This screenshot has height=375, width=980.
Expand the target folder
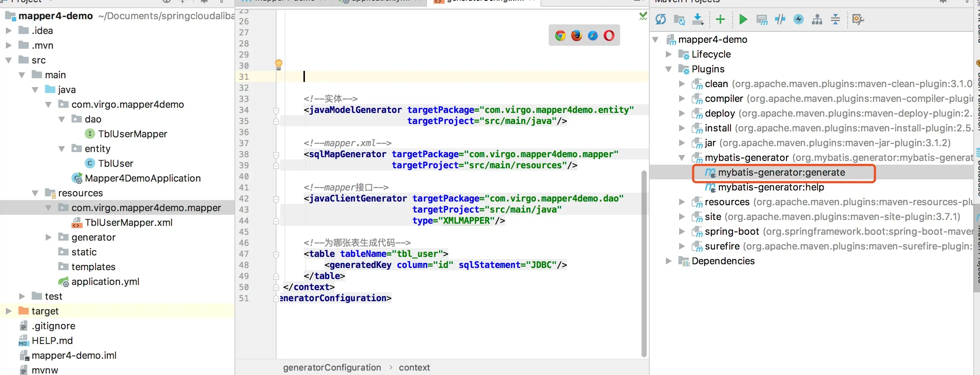click(8, 311)
